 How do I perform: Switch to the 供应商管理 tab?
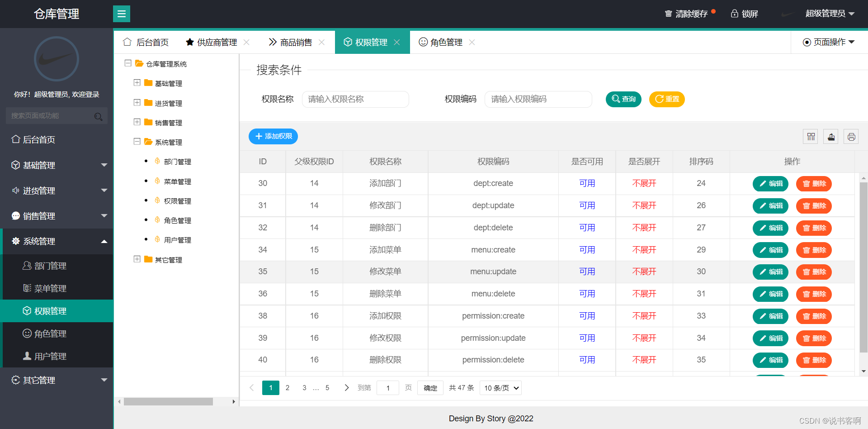[x=212, y=42]
